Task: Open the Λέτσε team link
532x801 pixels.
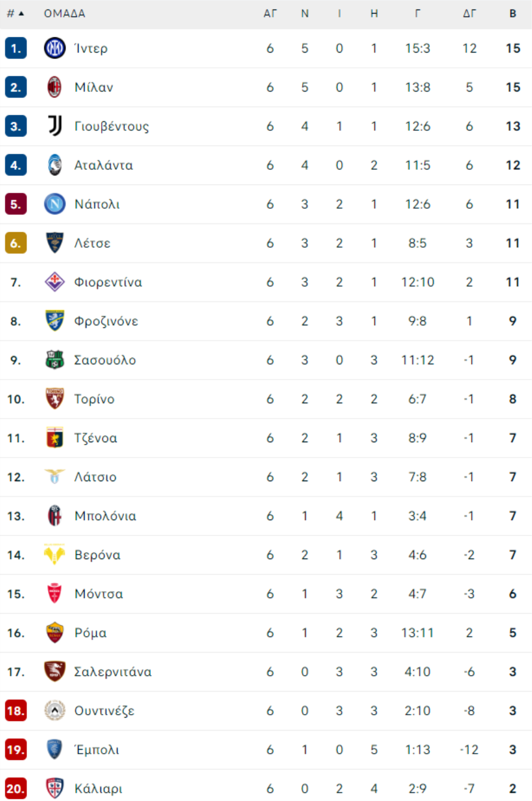Action: (92, 243)
